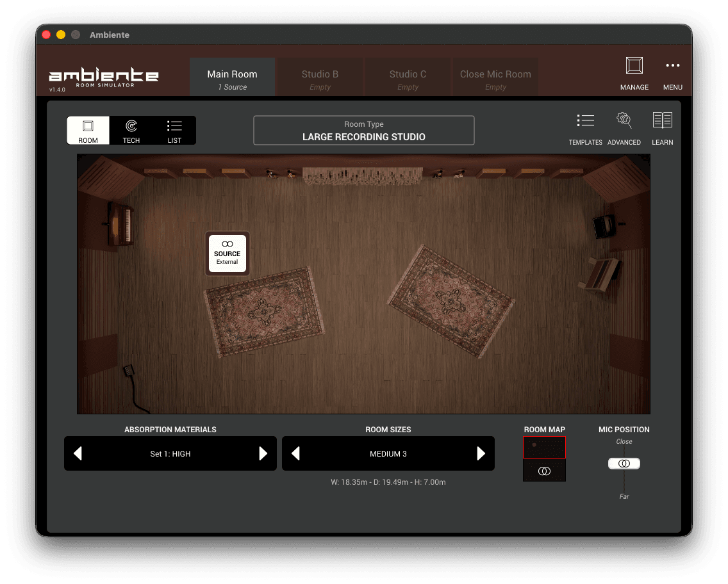This screenshot has height=584, width=728.
Task: Switch to the Close Mic Room tab
Action: [495, 79]
